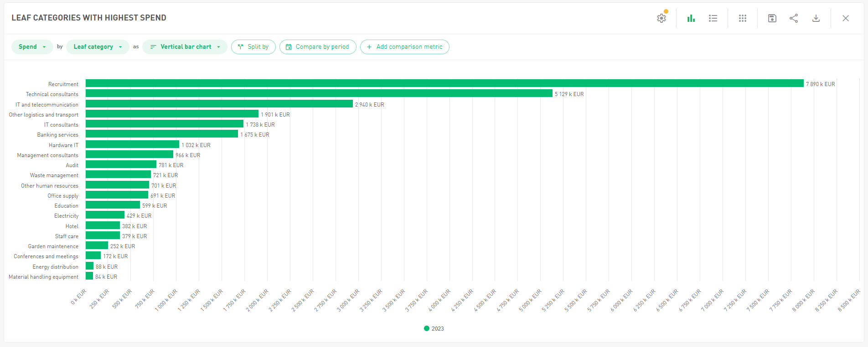868x347 pixels.
Task: Switch to bar chart view icon
Action: click(x=691, y=18)
